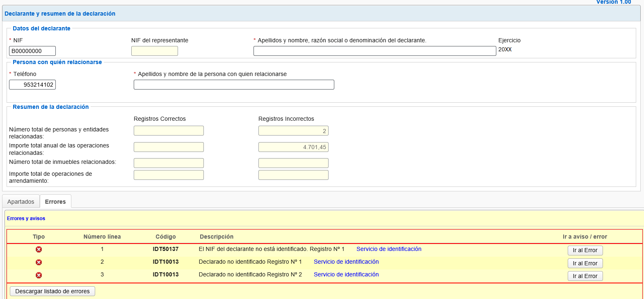
Task: Click the 'Resumen de la declaración' section title
Action: pos(51,107)
